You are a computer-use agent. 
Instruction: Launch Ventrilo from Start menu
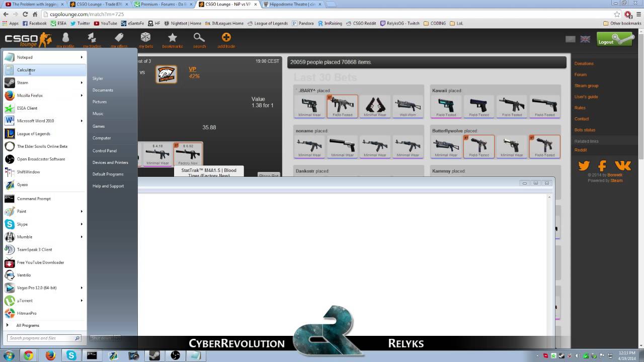(44, 275)
